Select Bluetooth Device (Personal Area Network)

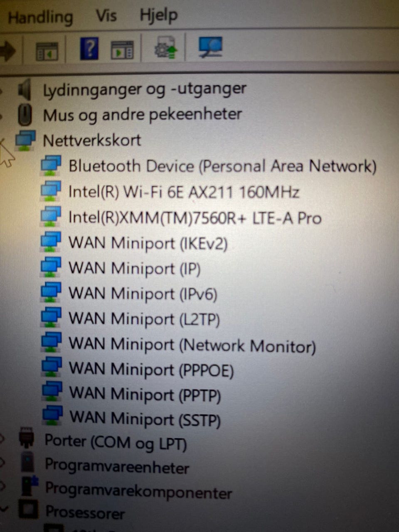click(222, 166)
